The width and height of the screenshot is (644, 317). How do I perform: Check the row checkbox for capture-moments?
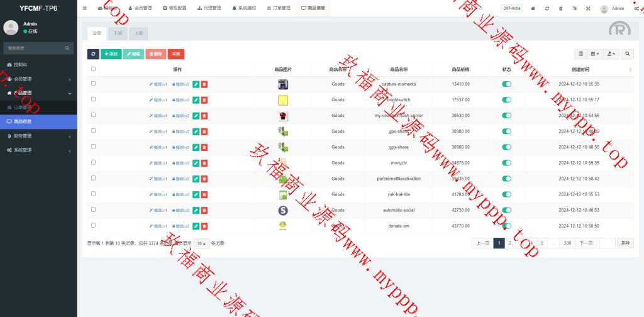pos(94,84)
